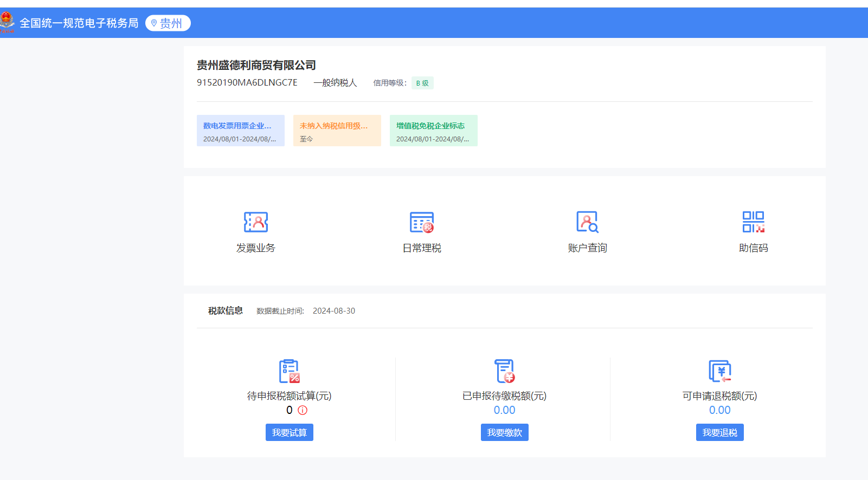Click the 0.00 amount under 已申报待缴税额

[504, 410]
